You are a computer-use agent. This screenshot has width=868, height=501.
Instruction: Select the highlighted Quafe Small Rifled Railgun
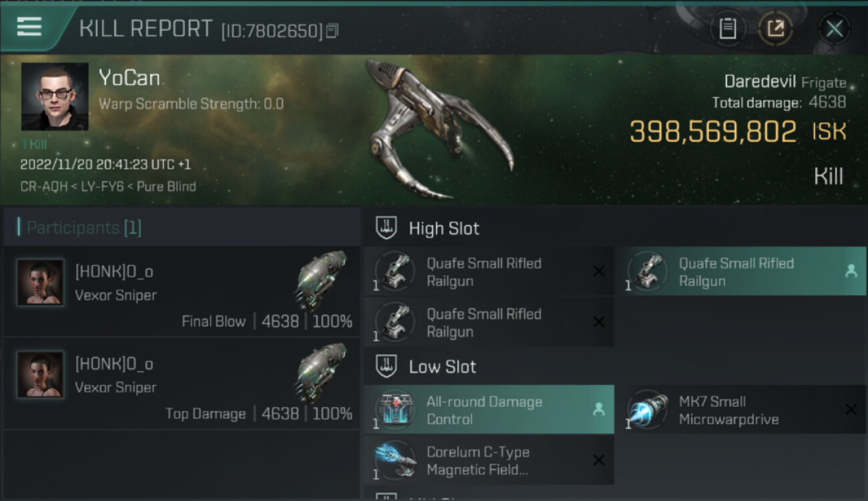pyautogui.click(x=740, y=271)
